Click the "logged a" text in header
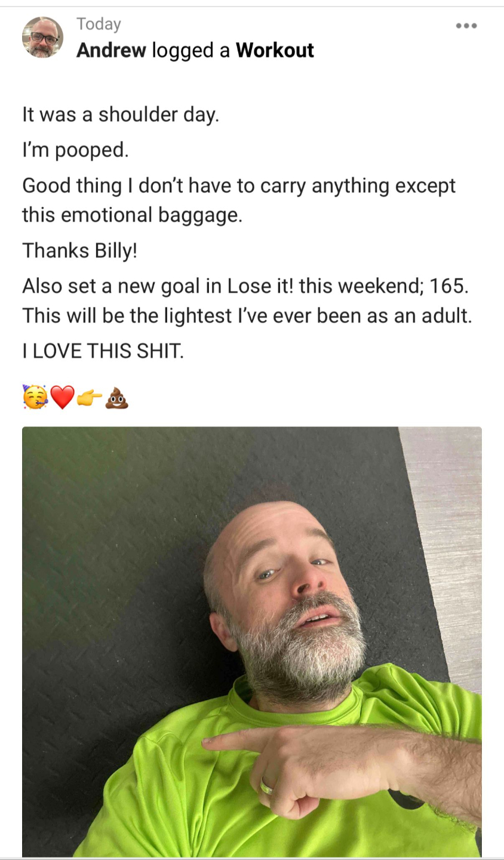This screenshot has height=860, width=504. 190,51
